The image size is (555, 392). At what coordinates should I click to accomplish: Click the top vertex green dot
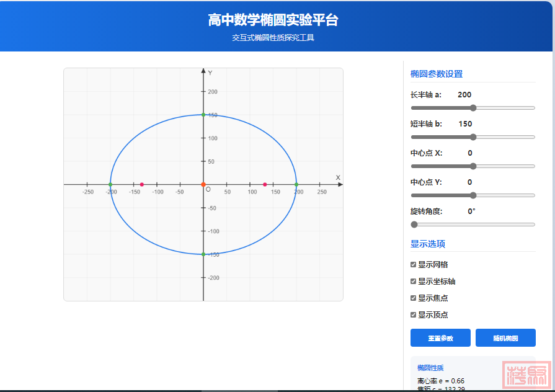coord(203,115)
